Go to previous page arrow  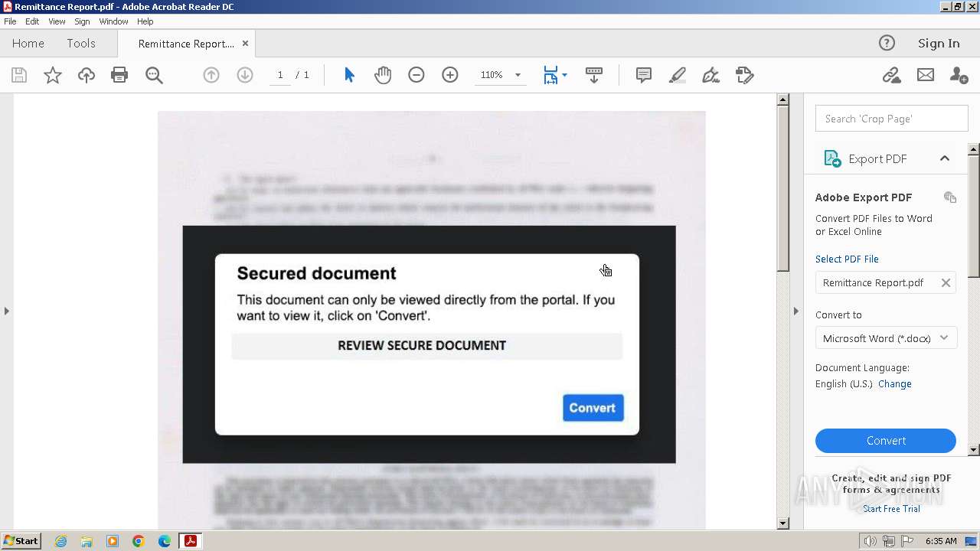pyautogui.click(x=211, y=75)
